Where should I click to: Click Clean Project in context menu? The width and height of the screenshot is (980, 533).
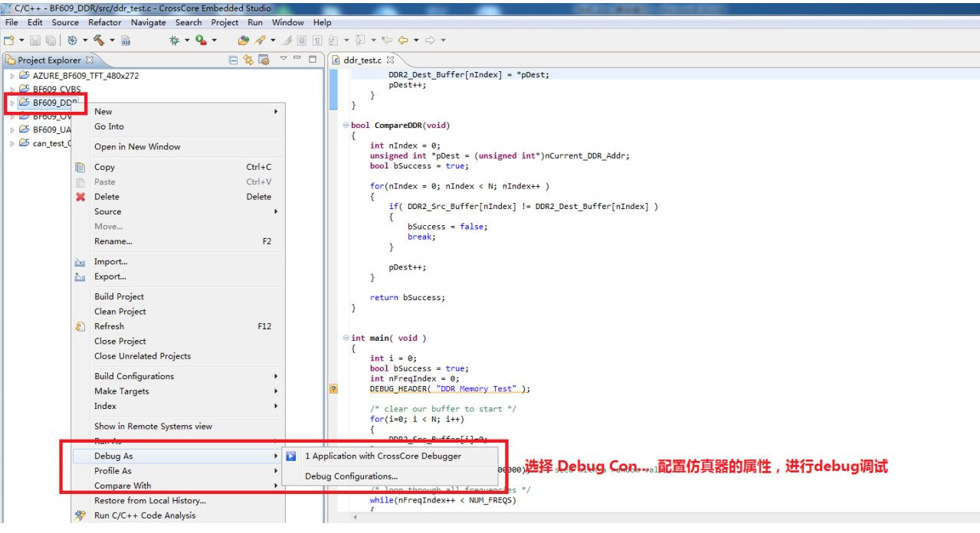(x=178, y=312)
